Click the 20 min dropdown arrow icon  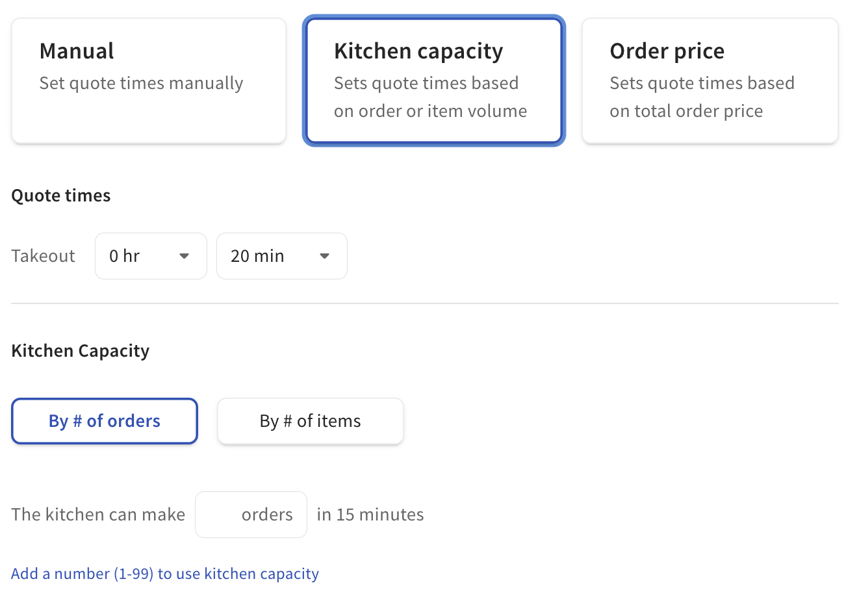tap(324, 256)
